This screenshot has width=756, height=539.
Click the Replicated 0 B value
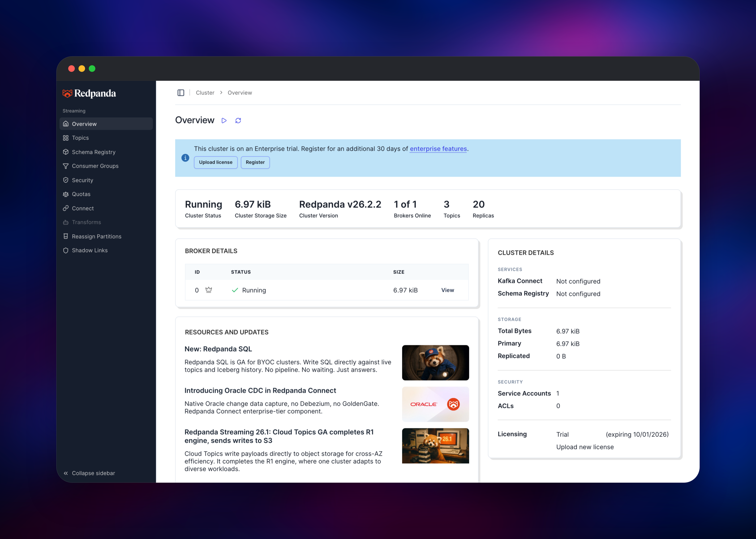561,356
